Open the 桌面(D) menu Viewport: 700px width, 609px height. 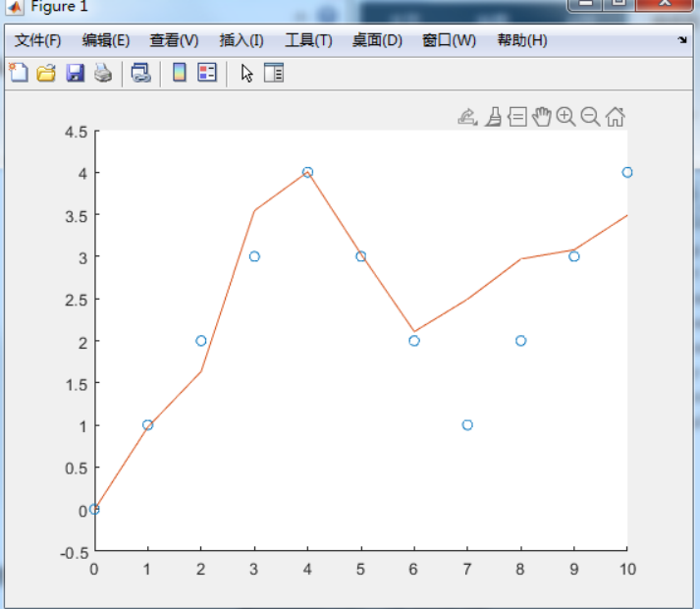pyautogui.click(x=377, y=40)
